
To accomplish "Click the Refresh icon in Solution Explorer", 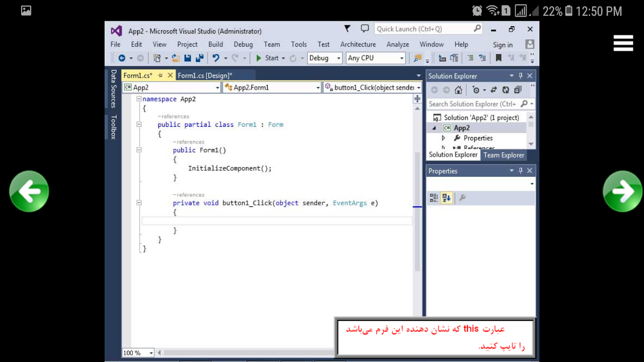I will pos(505,90).
